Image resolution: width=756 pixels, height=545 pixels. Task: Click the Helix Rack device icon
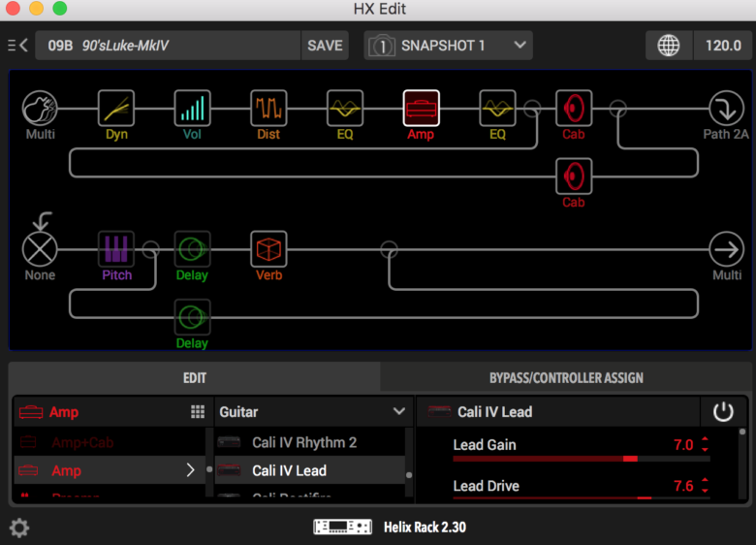point(342,527)
